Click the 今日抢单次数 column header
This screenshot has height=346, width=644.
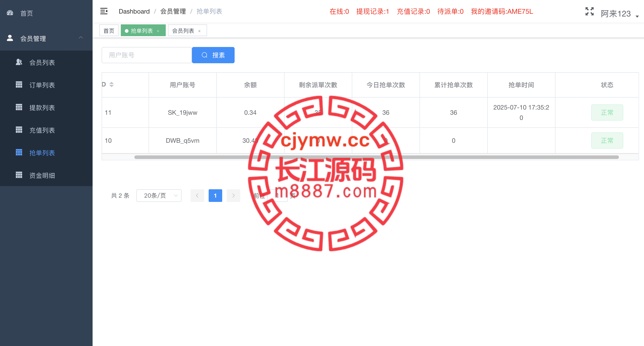pos(385,85)
